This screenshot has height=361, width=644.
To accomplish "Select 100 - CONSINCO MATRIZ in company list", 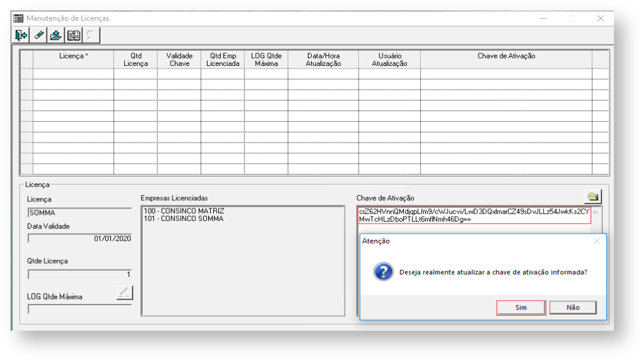I will click(184, 211).
